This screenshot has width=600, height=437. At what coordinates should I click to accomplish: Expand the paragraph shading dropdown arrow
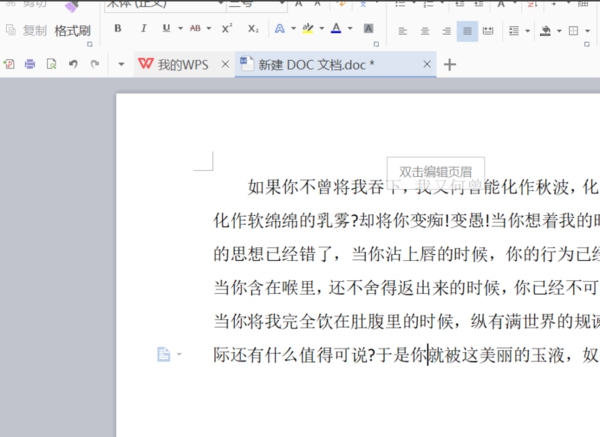pos(559,31)
